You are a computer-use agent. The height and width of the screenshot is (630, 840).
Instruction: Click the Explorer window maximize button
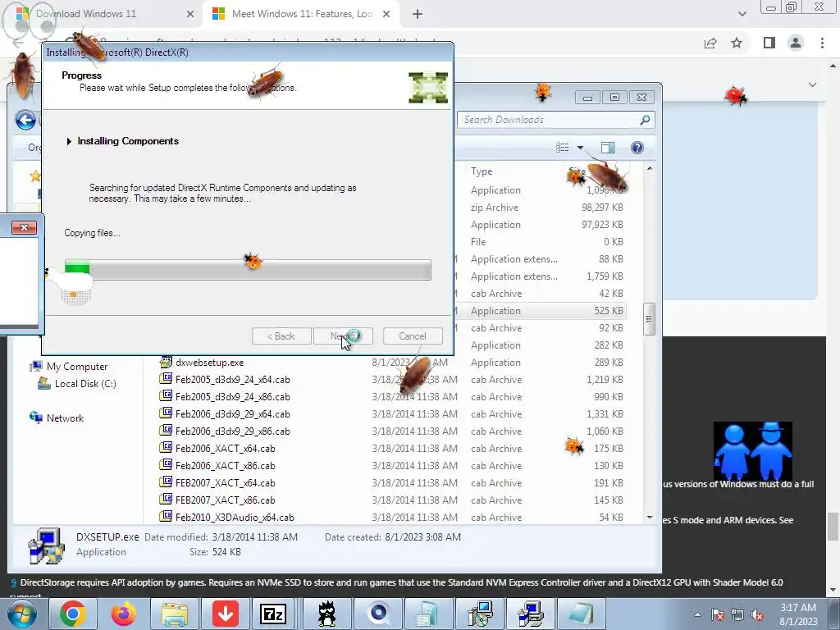614,98
